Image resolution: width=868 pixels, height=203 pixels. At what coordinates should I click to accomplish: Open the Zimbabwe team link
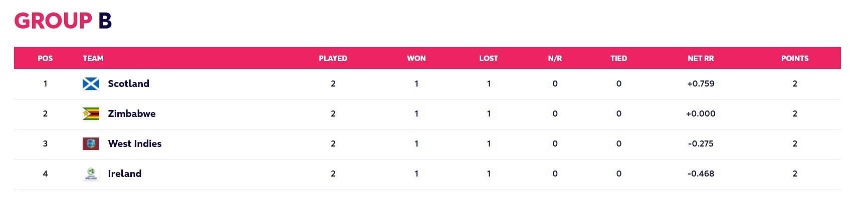pyautogui.click(x=132, y=113)
